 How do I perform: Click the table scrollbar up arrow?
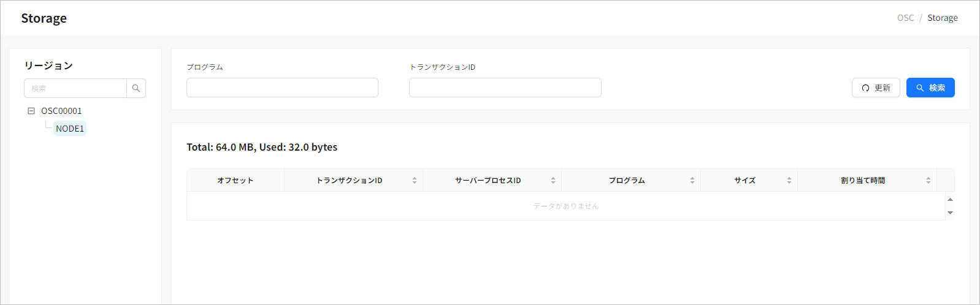(950, 199)
